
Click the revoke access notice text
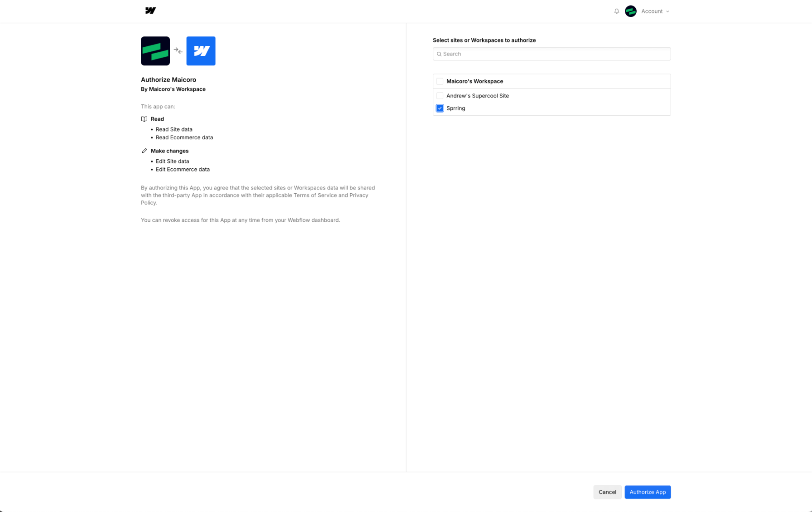tap(240, 220)
